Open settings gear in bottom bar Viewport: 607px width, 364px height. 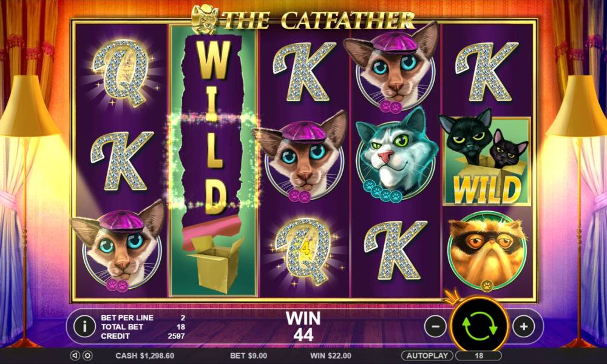tap(87, 356)
